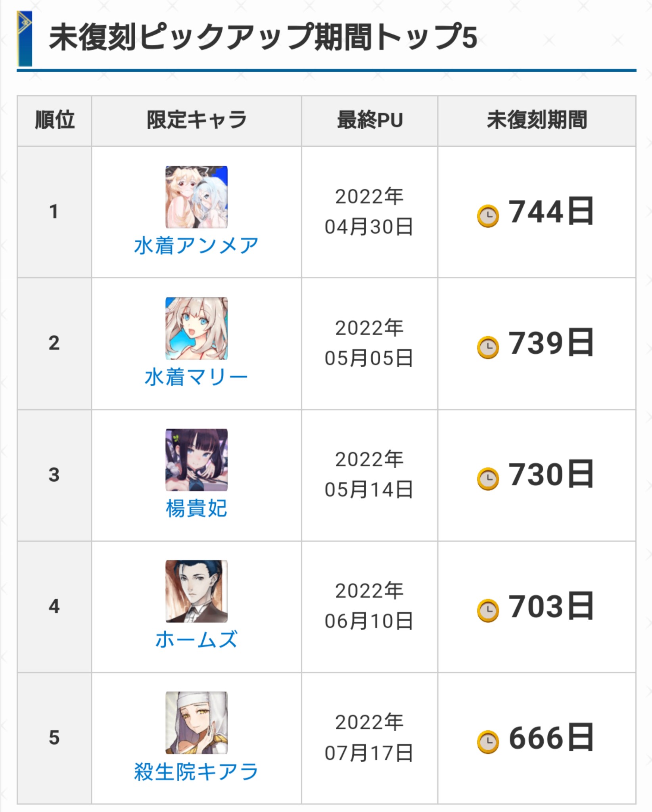Click the clock icon beside 703日
The height and width of the screenshot is (812, 652).
point(488,611)
